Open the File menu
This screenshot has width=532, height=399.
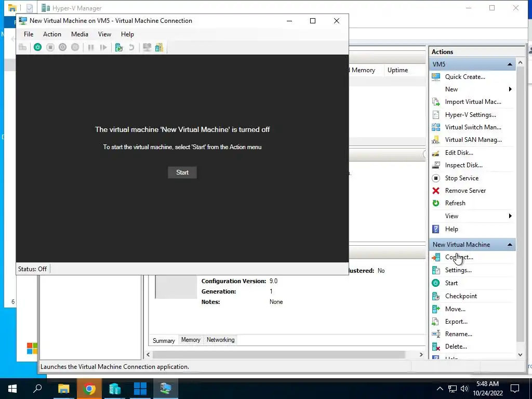click(x=29, y=34)
